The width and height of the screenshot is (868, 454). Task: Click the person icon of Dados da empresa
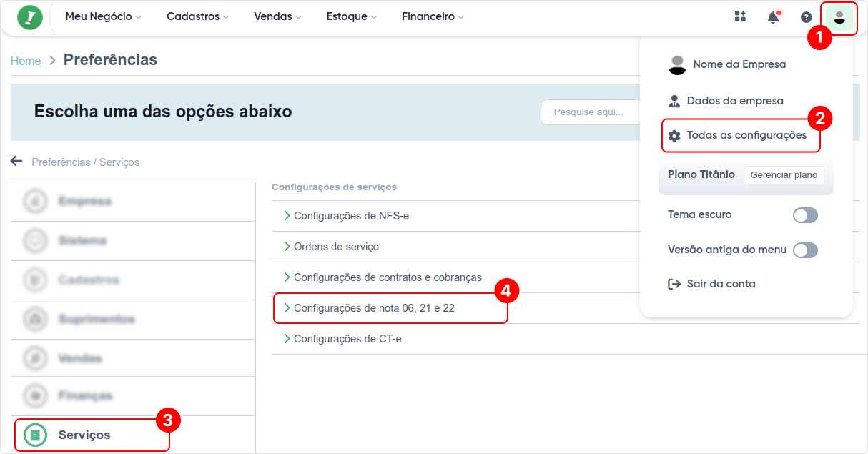tap(674, 101)
